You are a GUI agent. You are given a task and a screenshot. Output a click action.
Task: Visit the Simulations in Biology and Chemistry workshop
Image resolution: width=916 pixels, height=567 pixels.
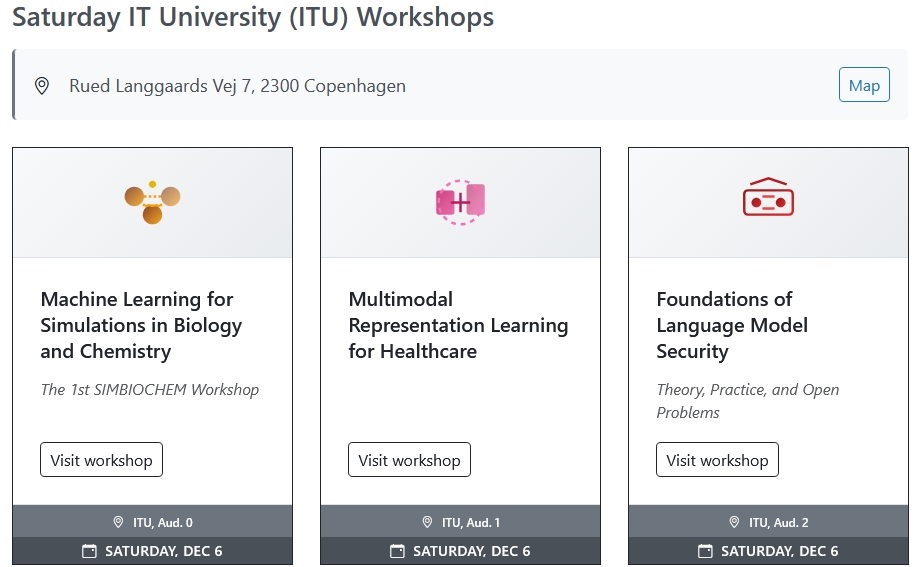pyautogui.click(x=101, y=460)
